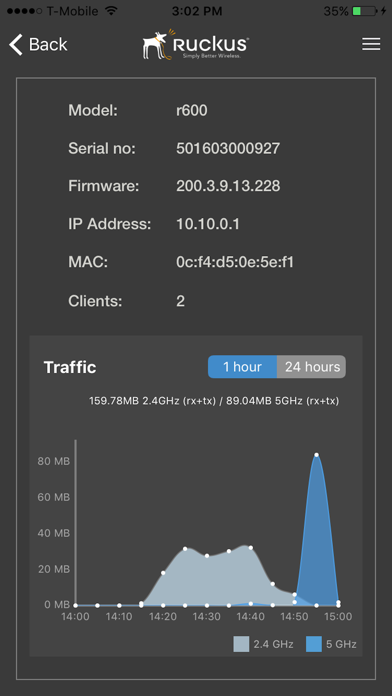
Task: Tap the 80 MB axis label
Action: 54,462
